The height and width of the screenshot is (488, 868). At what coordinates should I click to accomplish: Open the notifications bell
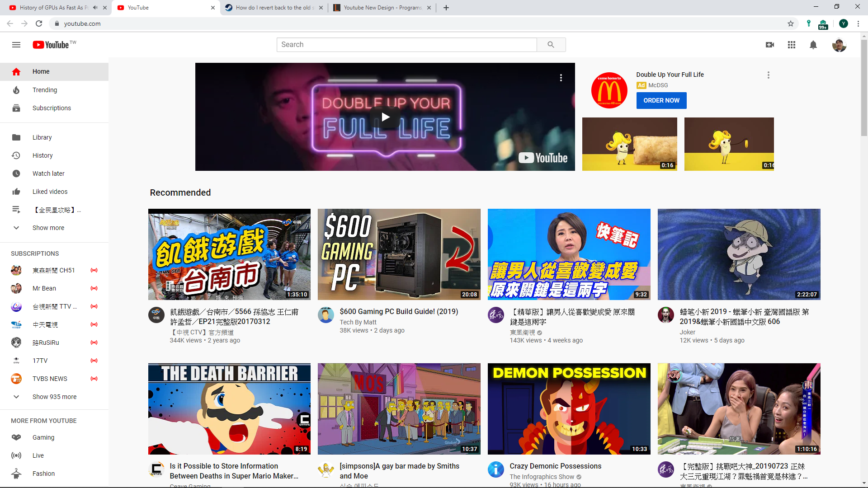(x=813, y=45)
